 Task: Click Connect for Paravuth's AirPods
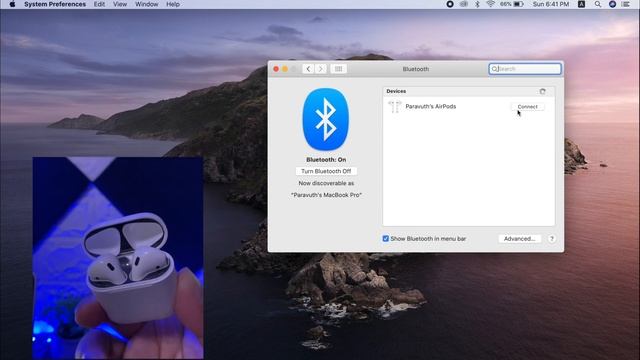tap(527, 107)
